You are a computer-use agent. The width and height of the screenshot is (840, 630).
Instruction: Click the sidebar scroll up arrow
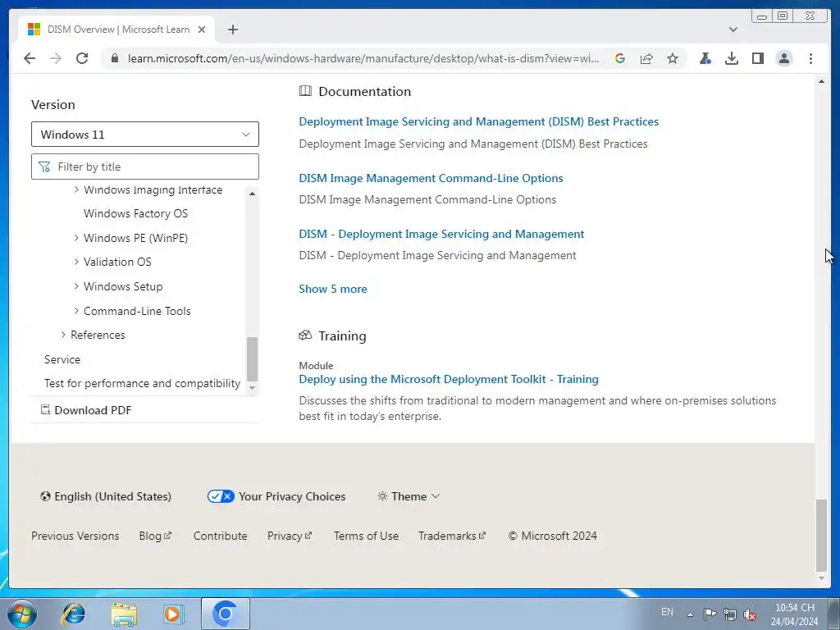253,194
